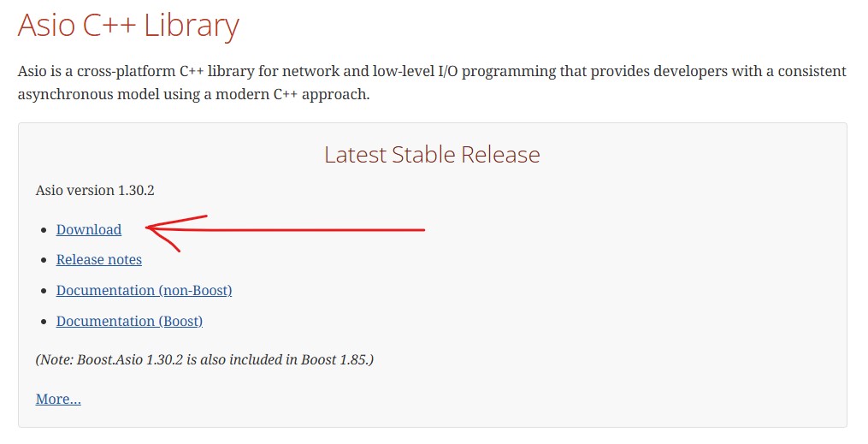
Task: Click the bullet before Documentation (non-Boost)
Action: coord(44,291)
